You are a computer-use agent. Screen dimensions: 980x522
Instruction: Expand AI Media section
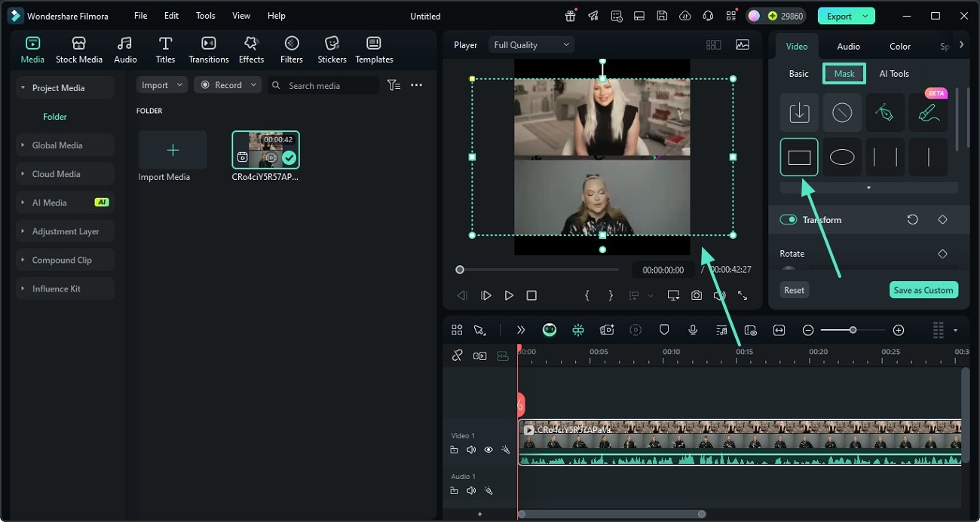click(x=65, y=203)
